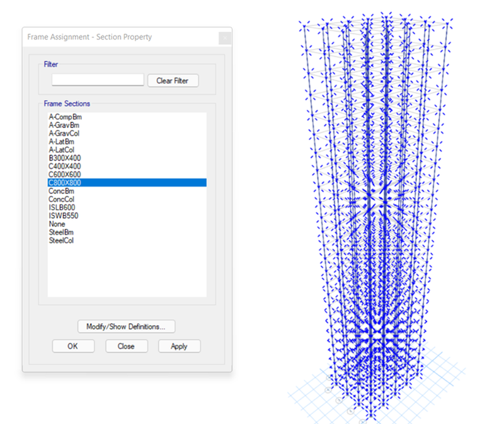The width and height of the screenshot is (504, 424).
Task: Select A-GravCol frame section
Action: pos(127,134)
